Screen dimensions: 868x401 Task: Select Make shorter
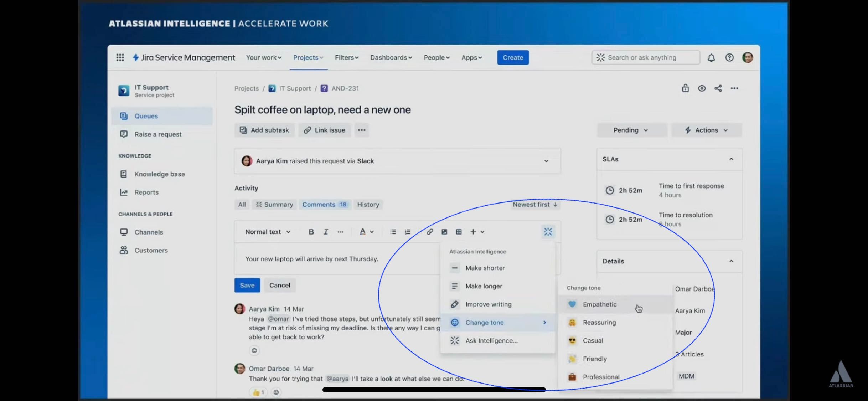pyautogui.click(x=498, y=268)
